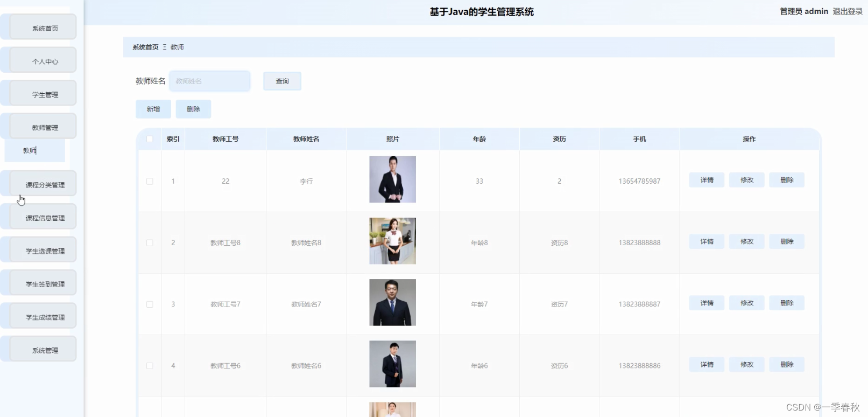The width and height of the screenshot is (868, 417).
Task: Click row 删除 for teacher 李行
Action: [x=787, y=180]
